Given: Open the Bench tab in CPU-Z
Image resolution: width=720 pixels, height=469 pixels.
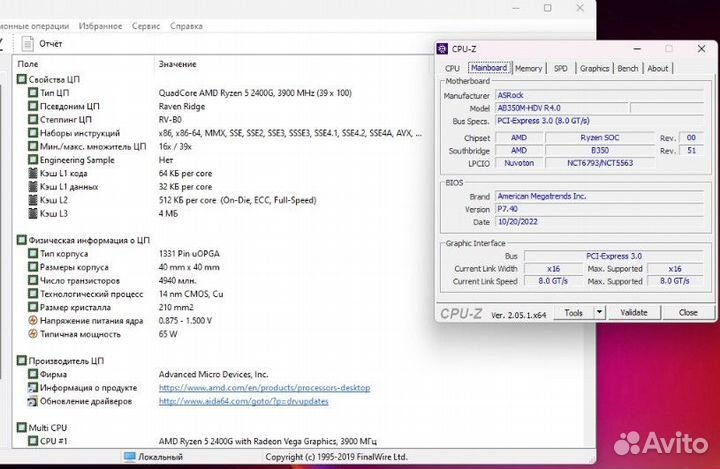Looking at the screenshot, I should (628, 68).
